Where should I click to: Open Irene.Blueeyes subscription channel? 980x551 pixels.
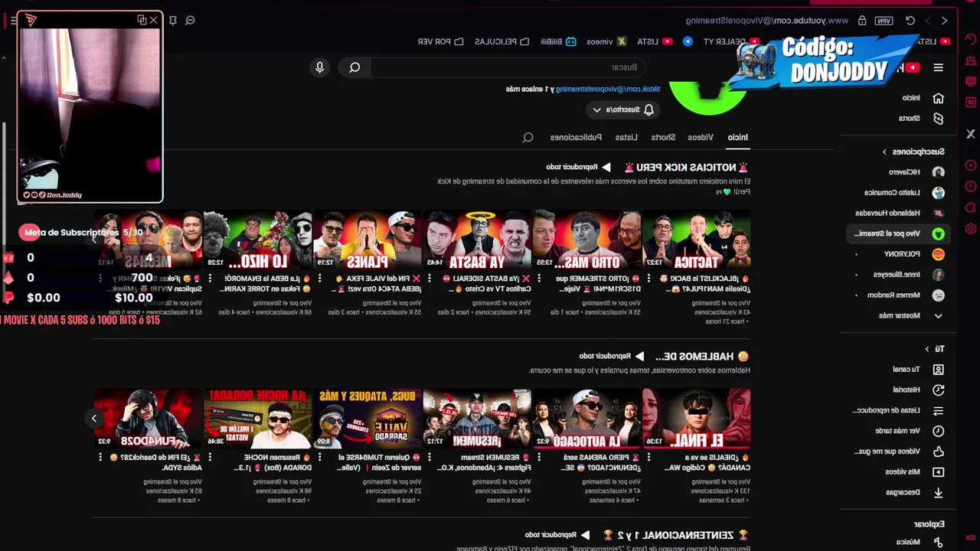coord(907,275)
